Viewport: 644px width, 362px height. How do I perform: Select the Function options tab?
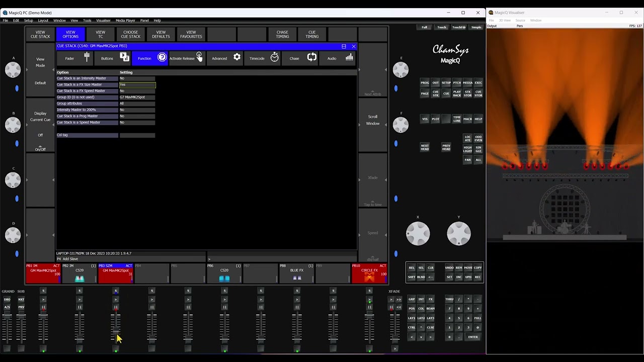pyautogui.click(x=150, y=58)
